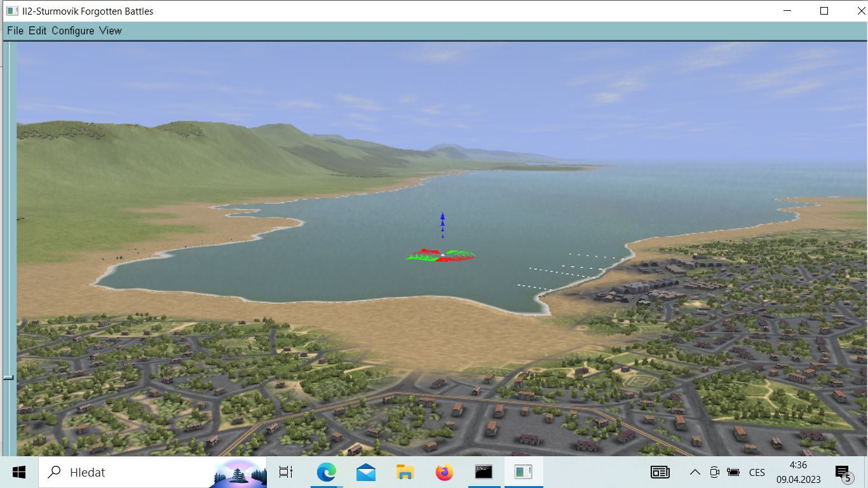Open the search highlight forest picture
Image resolution: width=868 pixels, height=488 pixels.
coord(238,472)
